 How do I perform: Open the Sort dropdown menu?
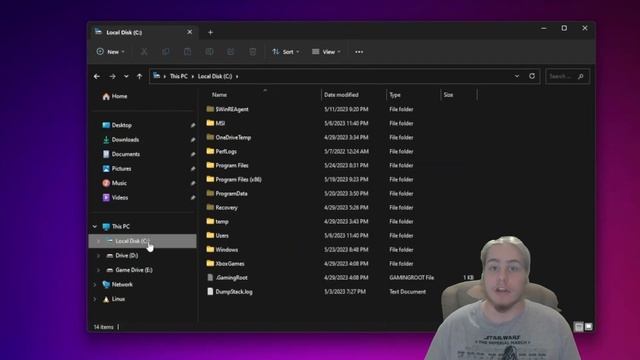coord(286,52)
